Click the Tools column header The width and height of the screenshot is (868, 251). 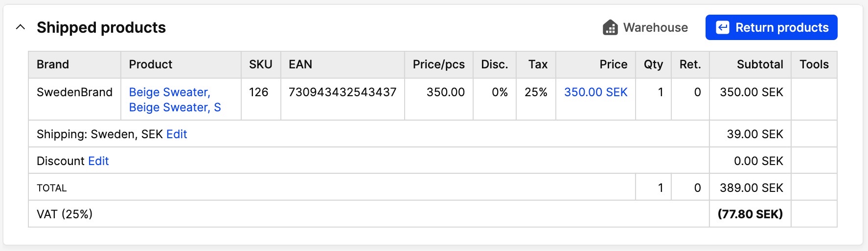[x=814, y=64]
